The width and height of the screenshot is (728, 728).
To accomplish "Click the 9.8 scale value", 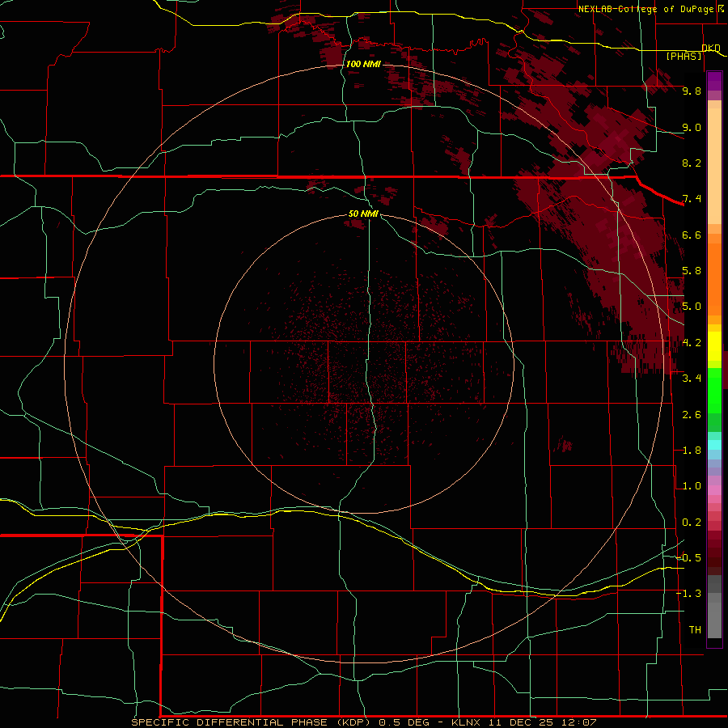I will [x=692, y=91].
